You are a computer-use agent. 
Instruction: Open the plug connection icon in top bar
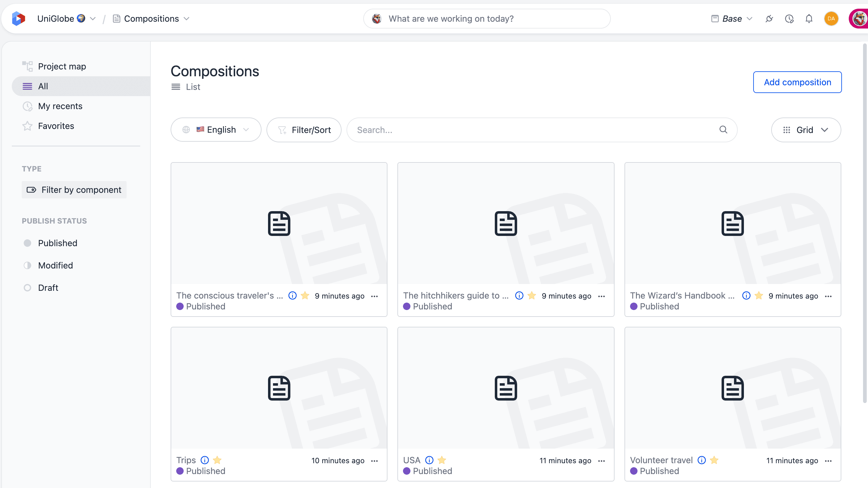(769, 19)
